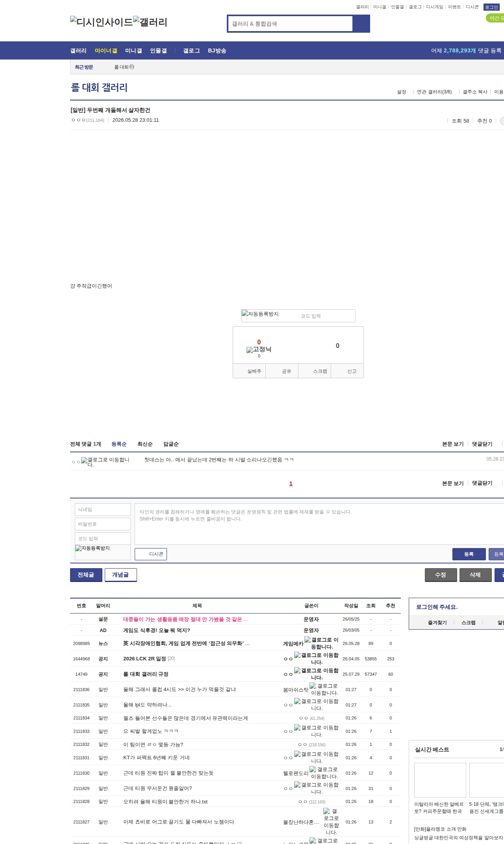Click the comment text area
504x844 pixels.
point(319,524)
